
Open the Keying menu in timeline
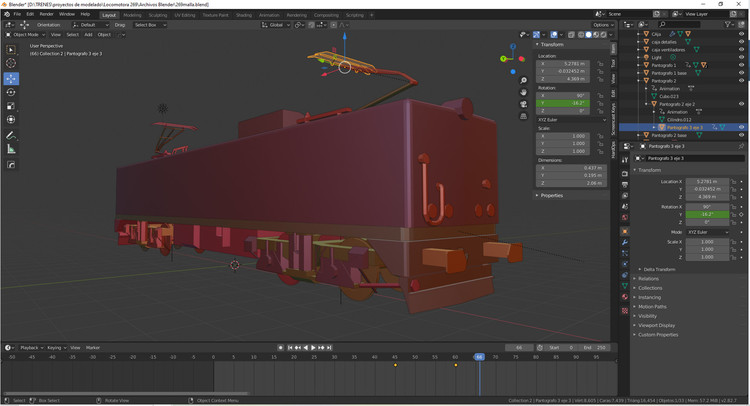click(54, 347)
